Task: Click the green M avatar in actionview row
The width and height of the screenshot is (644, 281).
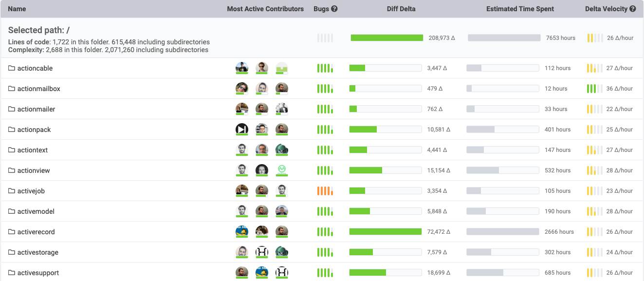Action: [282, 170]
